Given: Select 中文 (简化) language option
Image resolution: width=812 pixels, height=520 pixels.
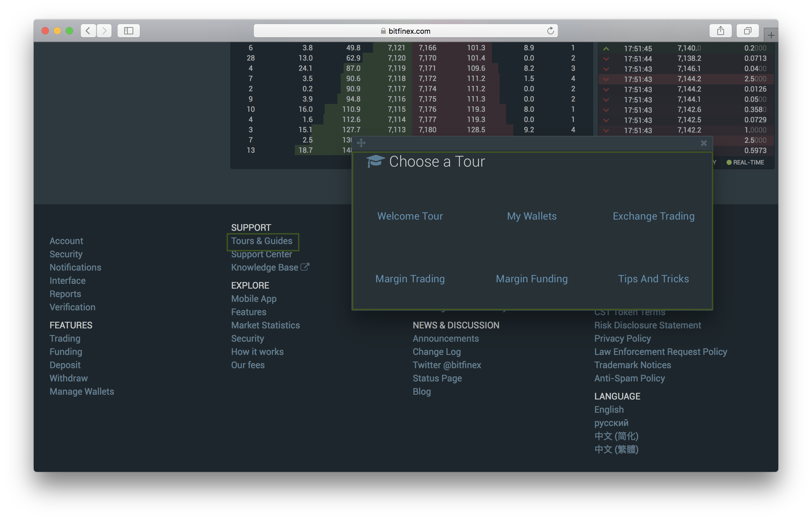Looking at the screenshot, I should [x=617, y=436].
